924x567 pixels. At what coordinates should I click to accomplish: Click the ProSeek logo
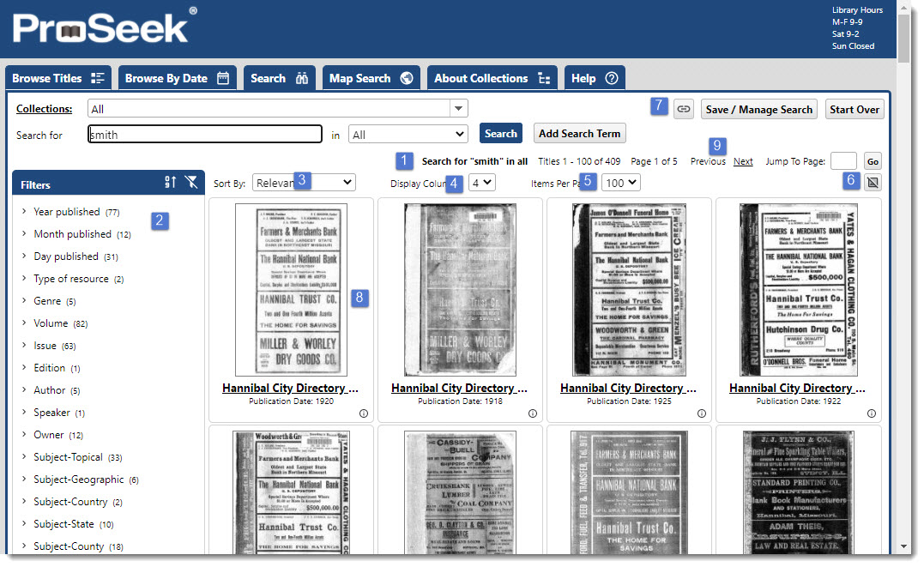105,27
